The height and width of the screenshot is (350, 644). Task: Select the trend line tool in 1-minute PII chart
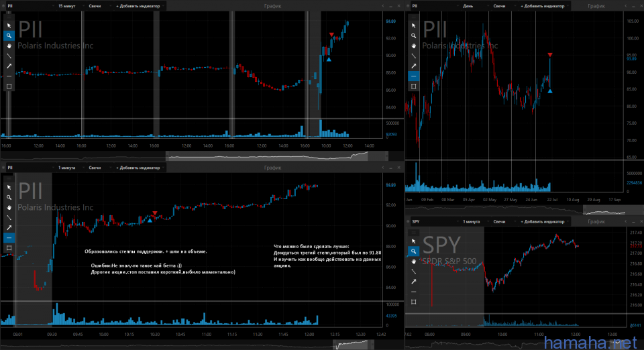(x=9, y=217)
